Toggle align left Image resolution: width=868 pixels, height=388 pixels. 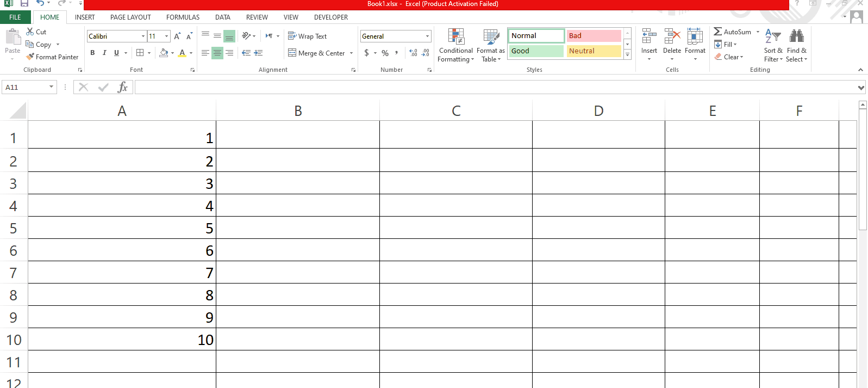[205, 53]
